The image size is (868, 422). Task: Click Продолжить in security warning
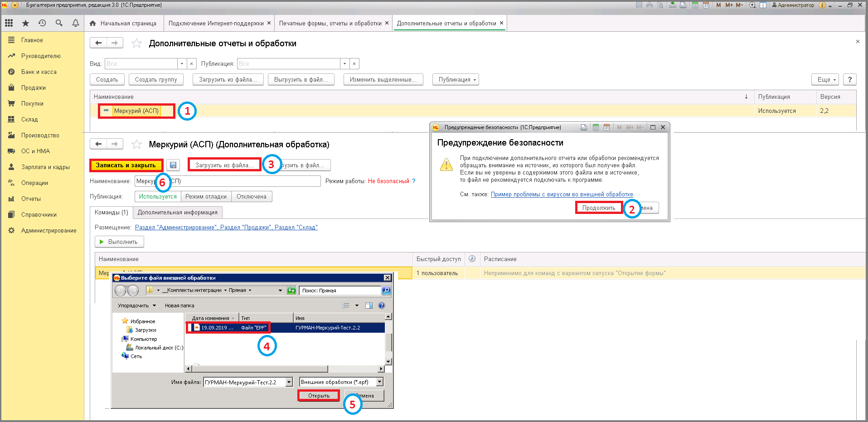point(599,208)
